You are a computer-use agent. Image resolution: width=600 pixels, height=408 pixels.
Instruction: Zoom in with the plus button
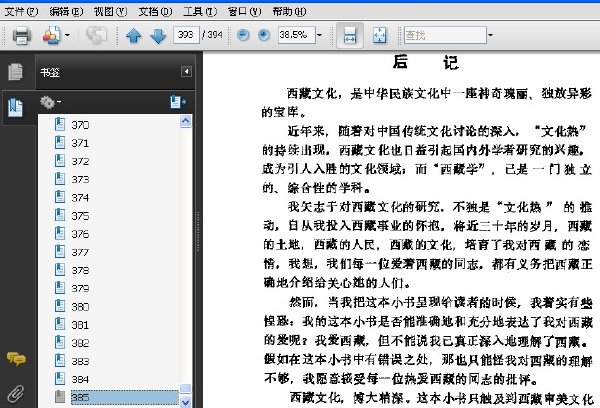pos(264,35)
